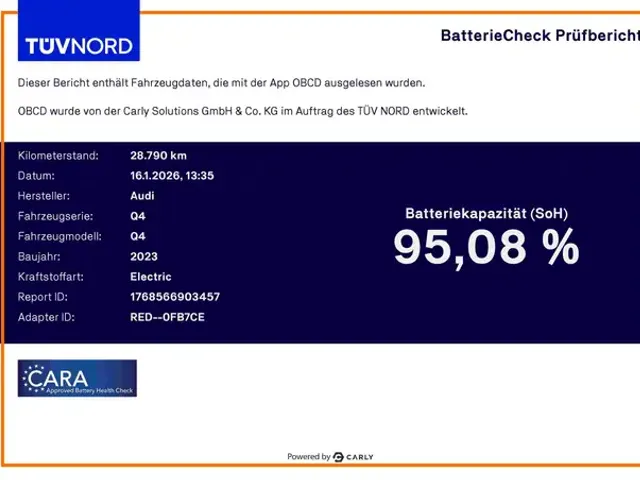
Task: Click the sentence starting 'Dieser Bericht enthält'
Action: pyautogui.click(x=221, y=82)
